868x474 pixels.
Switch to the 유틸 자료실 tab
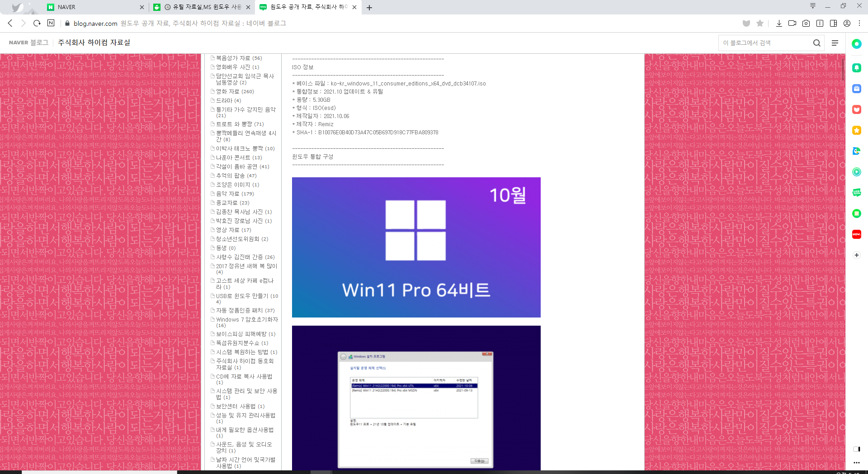(202, 7)
